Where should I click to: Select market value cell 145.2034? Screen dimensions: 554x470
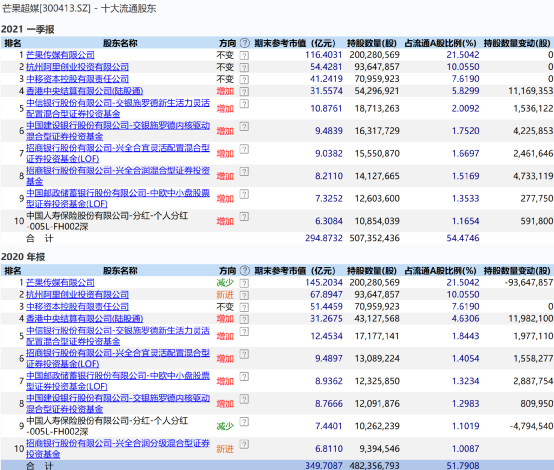coord(324,283)
